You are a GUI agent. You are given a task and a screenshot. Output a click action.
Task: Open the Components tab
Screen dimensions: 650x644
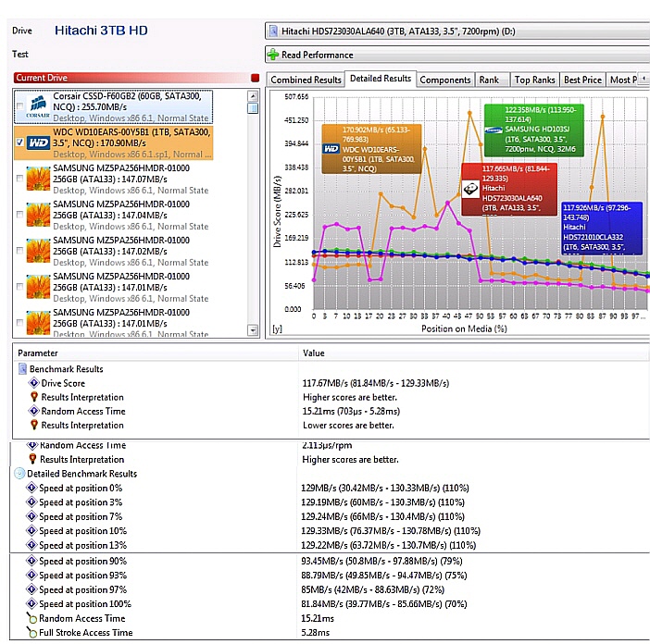(x=444, y=80)
